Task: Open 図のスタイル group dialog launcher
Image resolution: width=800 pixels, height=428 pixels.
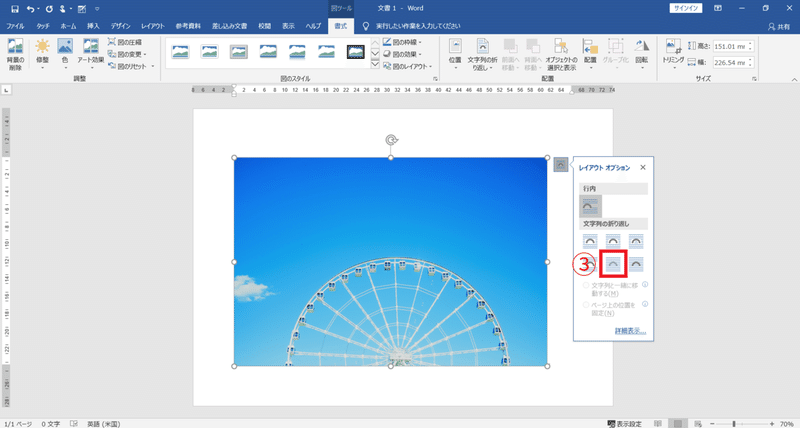Action: pyautogui.click(x=435, y=79)
